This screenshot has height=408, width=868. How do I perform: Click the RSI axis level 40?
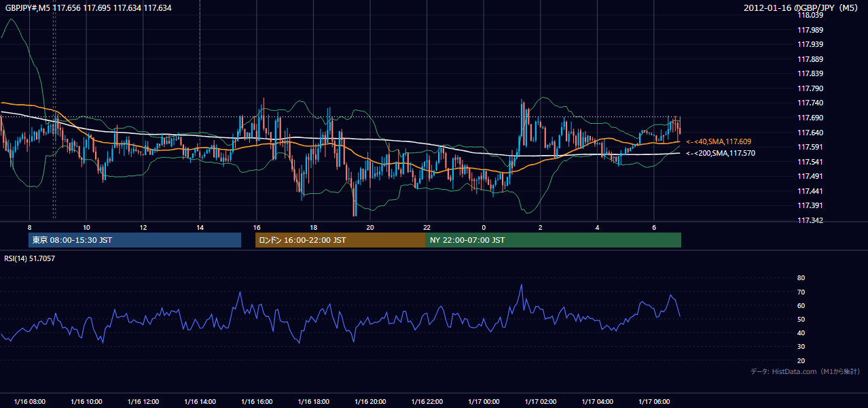[x=801, y=333]
